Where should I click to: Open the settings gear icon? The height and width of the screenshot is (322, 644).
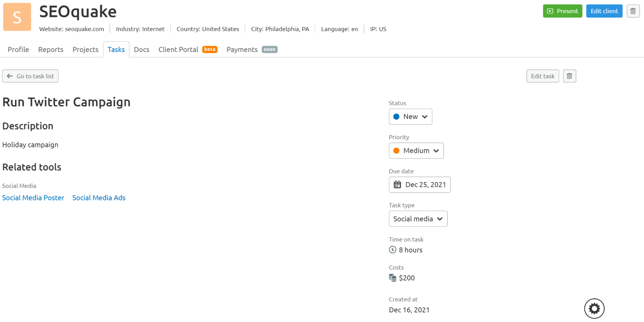594,308
